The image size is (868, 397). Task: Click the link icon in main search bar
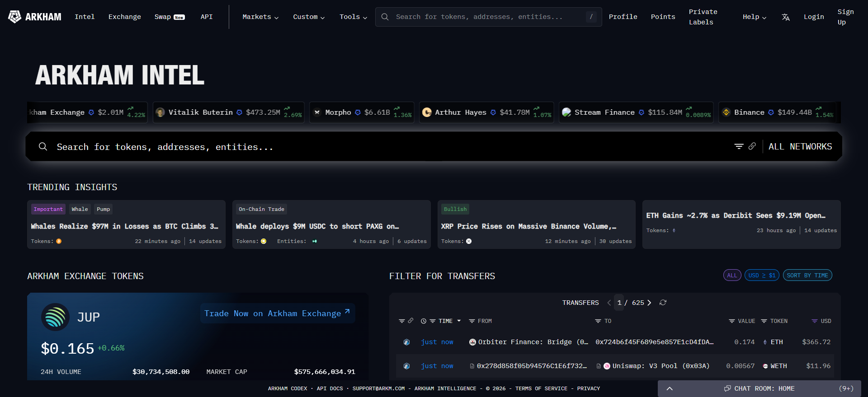(752, 146)
